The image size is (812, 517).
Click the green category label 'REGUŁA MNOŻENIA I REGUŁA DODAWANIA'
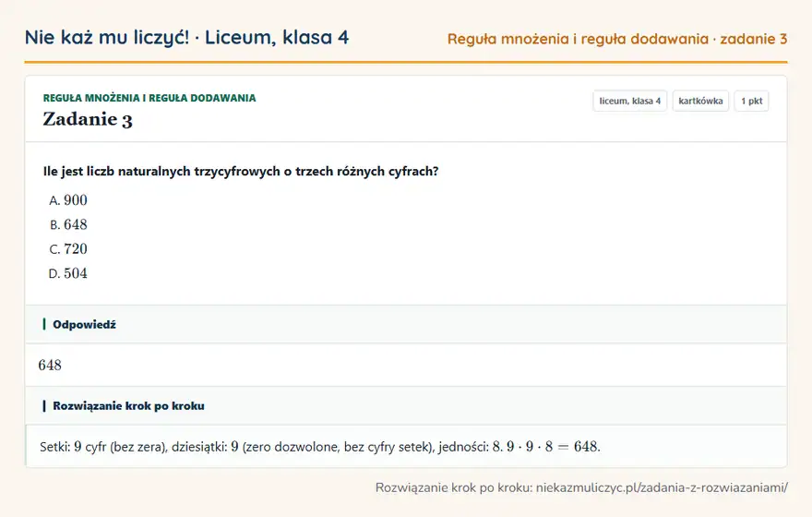(149, 98)
